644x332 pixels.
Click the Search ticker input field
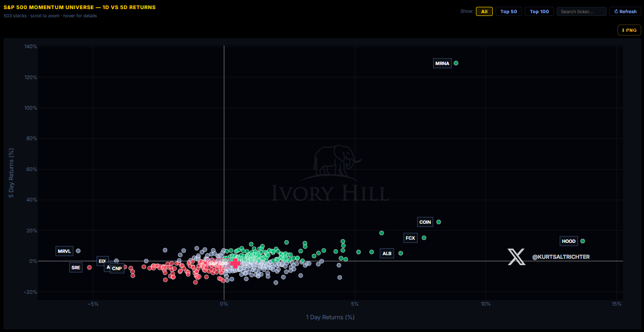coord(582,11)
